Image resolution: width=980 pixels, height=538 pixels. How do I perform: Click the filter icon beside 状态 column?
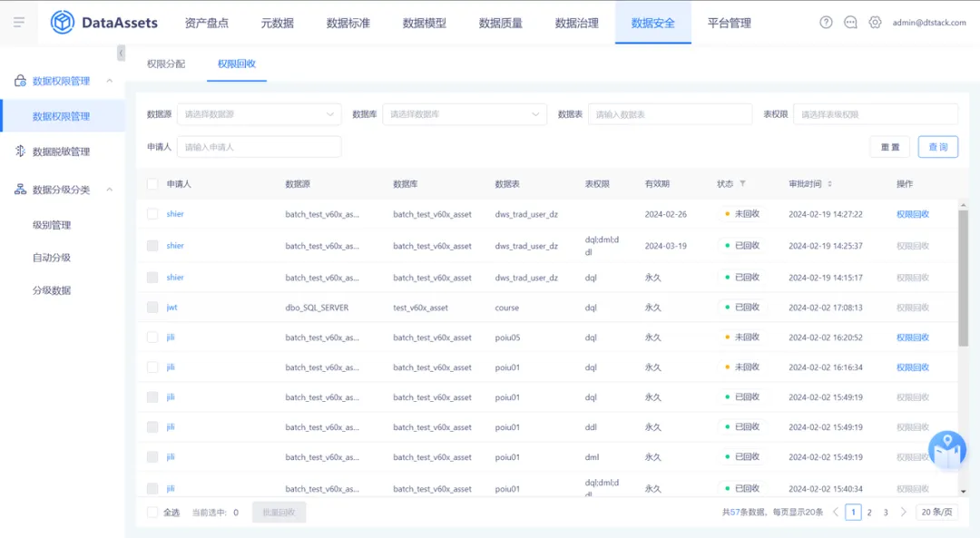(x=742, y=183)
